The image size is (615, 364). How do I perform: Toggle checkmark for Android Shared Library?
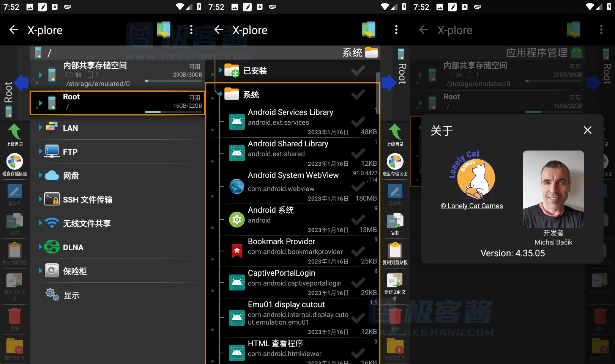tap(358, 154)
